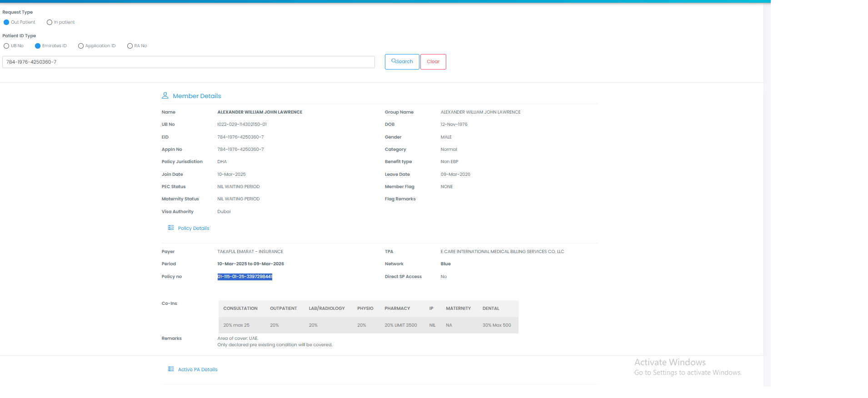868x398 pixels.
Task: Click the vertical scrollbar on the right
Action: click(767, 182)
